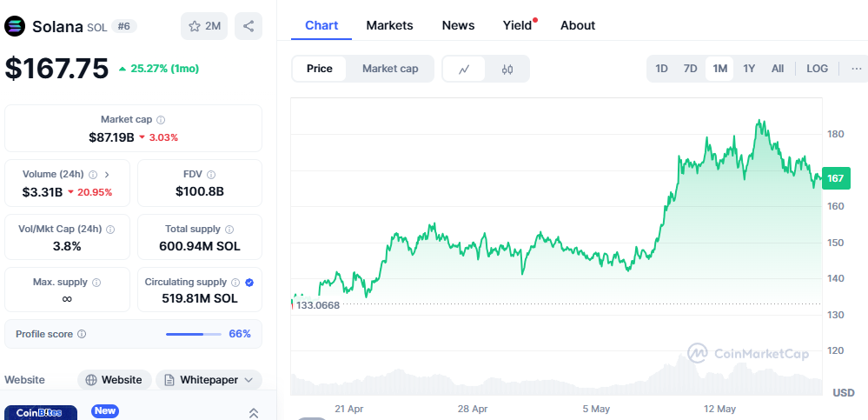Click the 600.94M SOL total supply value
Screen dimensions: 868x420
pos(200,246)
